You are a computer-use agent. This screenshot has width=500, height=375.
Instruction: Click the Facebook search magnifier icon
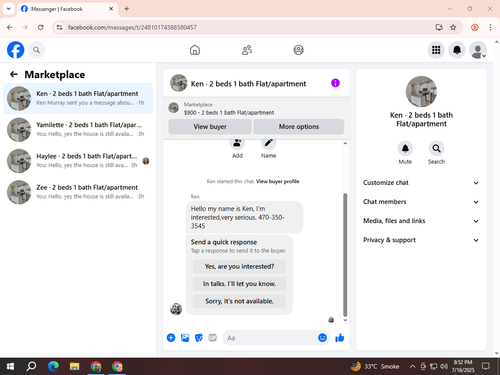(x=36, y=50)
